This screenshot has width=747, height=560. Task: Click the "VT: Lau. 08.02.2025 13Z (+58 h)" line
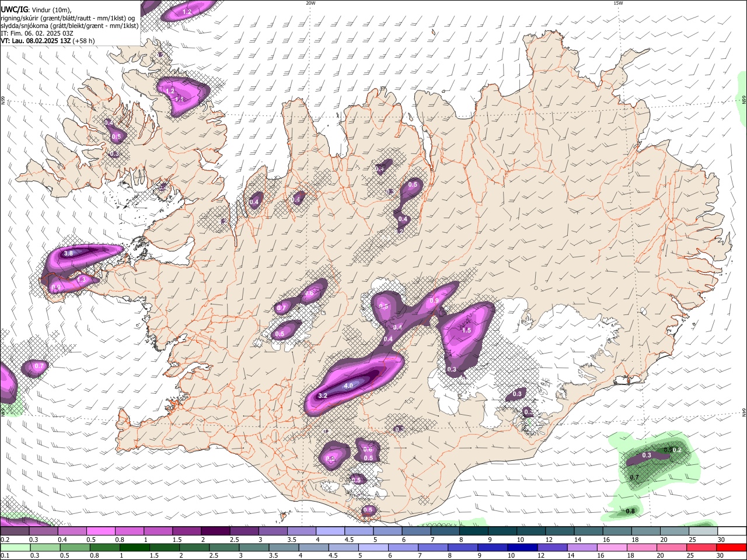pos(47,41)
